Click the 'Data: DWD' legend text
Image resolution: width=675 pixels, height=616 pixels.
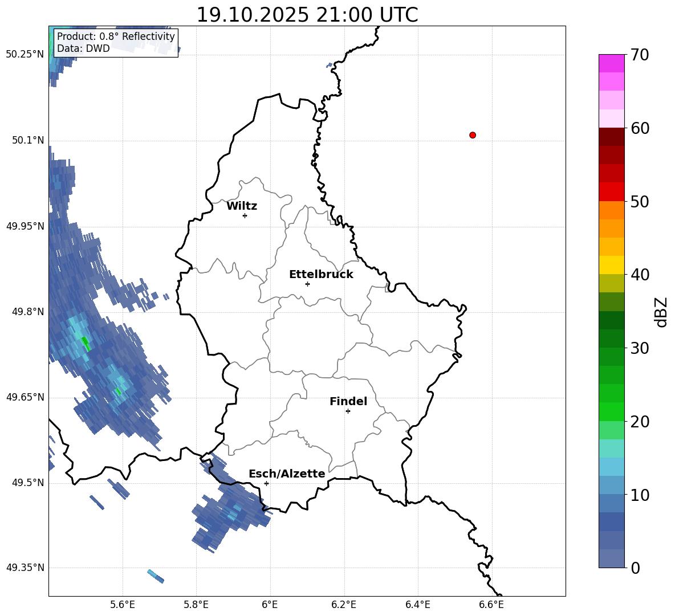[83, 48]
